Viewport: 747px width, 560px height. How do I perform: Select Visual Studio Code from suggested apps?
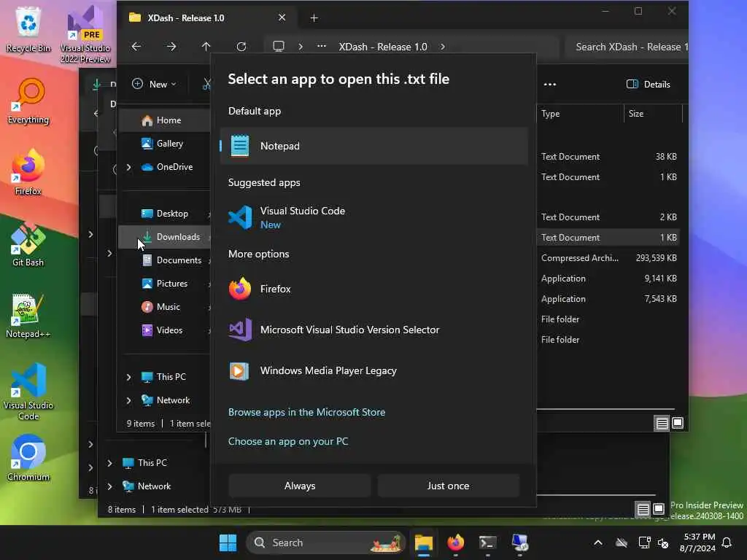pyautogui.click(x=374, y=217)
